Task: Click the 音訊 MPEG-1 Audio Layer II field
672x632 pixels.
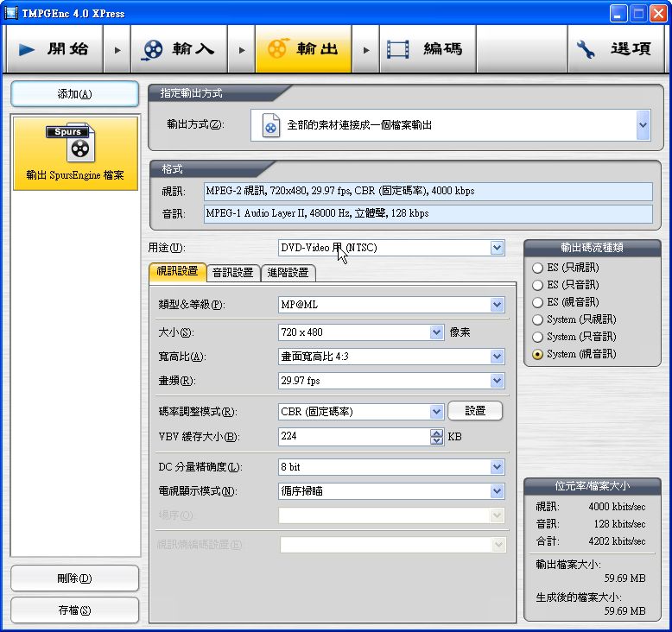Action: coord(428,213)
